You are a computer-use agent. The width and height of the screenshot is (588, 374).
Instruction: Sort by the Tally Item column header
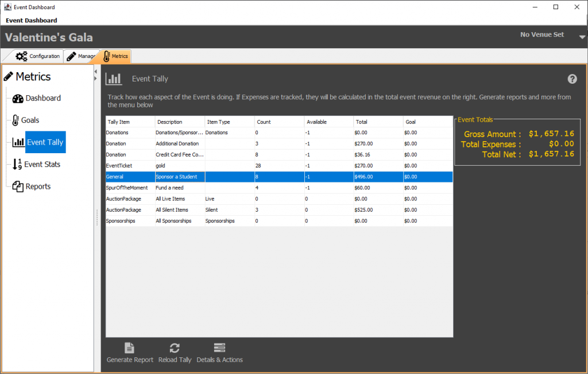click(x=130, y=122)
